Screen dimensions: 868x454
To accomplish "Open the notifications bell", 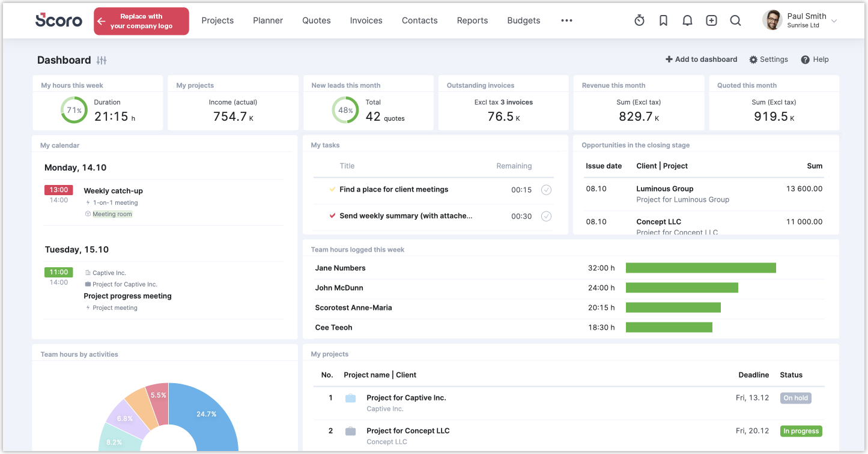I will click(687, 20).
